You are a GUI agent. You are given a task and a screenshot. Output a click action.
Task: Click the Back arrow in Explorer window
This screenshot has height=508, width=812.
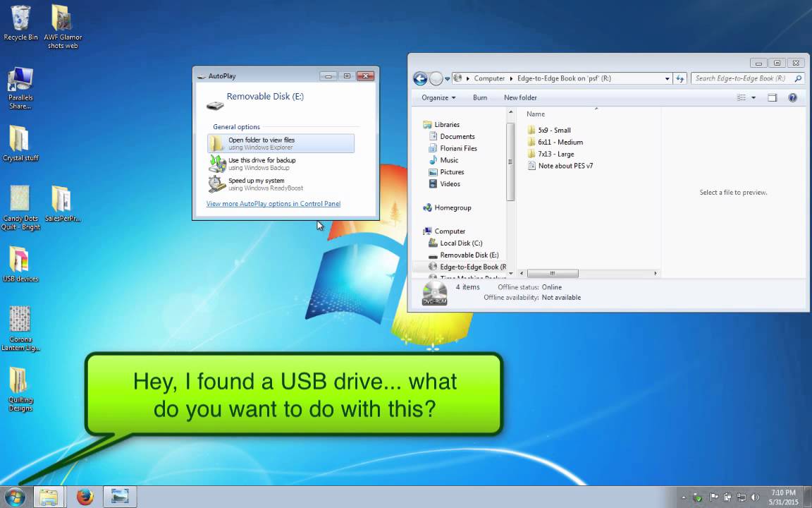[x=420, y=78]
